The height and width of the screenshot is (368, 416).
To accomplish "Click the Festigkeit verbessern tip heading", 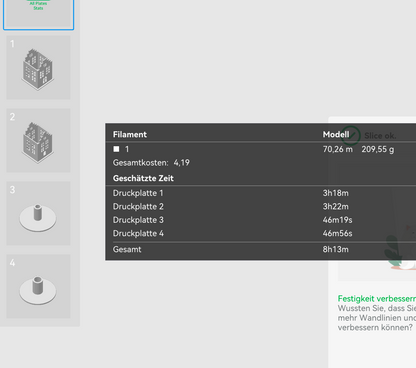I will [377, 298].
